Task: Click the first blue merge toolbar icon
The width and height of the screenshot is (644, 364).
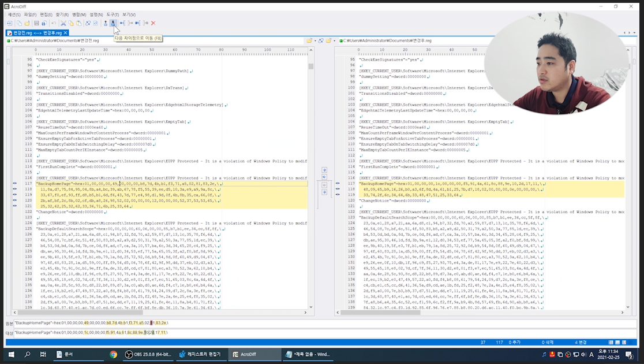Action: coord(122,24)
